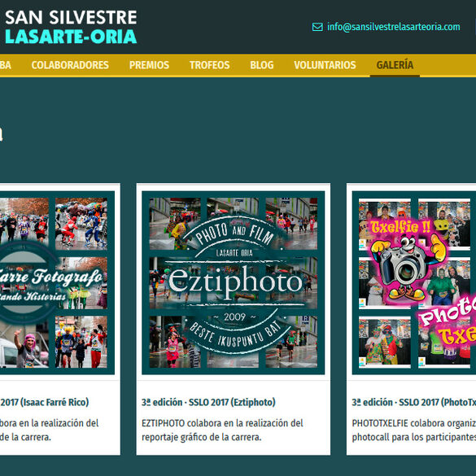The width and height of the screenshot is (476, 476).
Task: Click the San Silvestre Lasarte-Oria logo
Action: [71, 27]
